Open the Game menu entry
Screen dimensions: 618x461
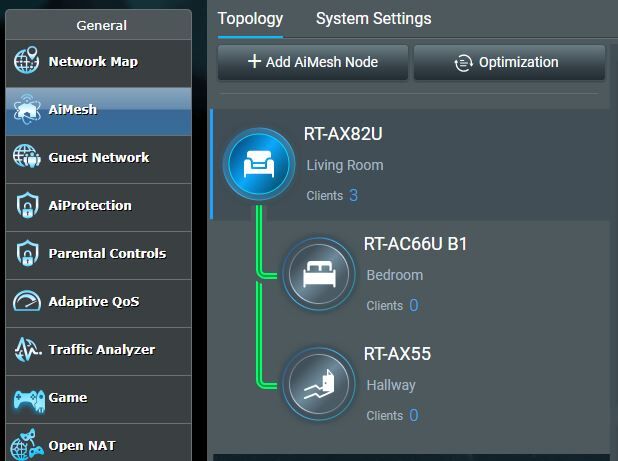(x=99, y=400)
